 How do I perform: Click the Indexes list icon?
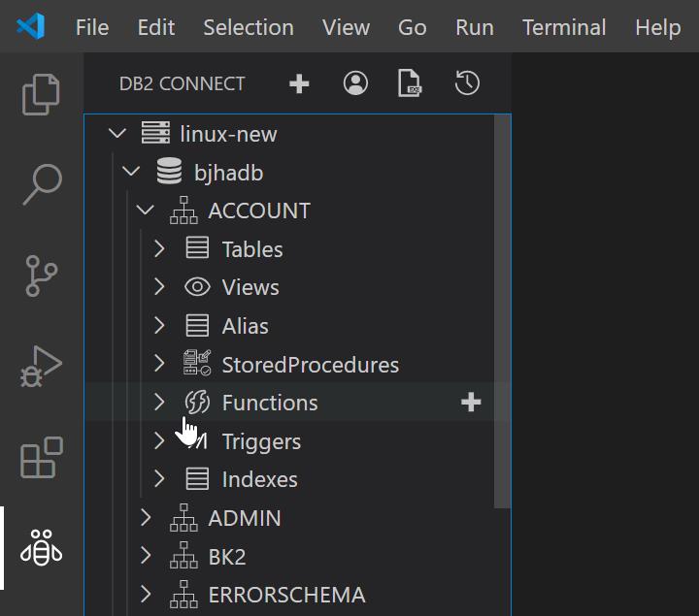click(197, 479)
